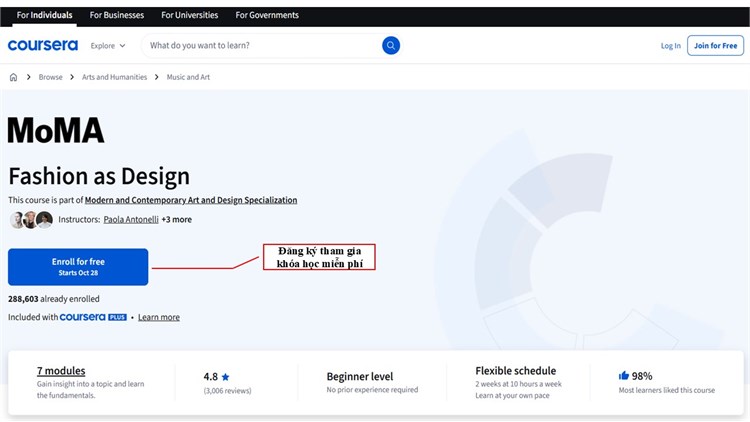Click the Coursera logo
Image resolution: width=750 pixels, height=422 pixels.
[x=42, y=45]
